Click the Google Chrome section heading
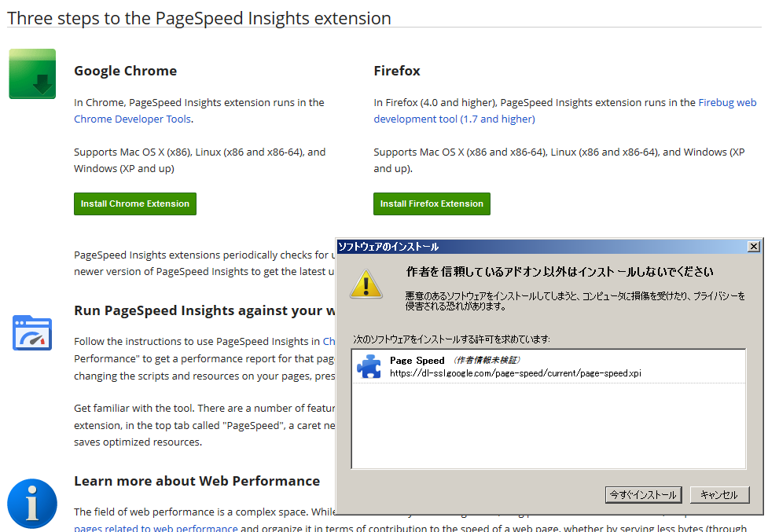779x532 pixels. click(125, 71)
